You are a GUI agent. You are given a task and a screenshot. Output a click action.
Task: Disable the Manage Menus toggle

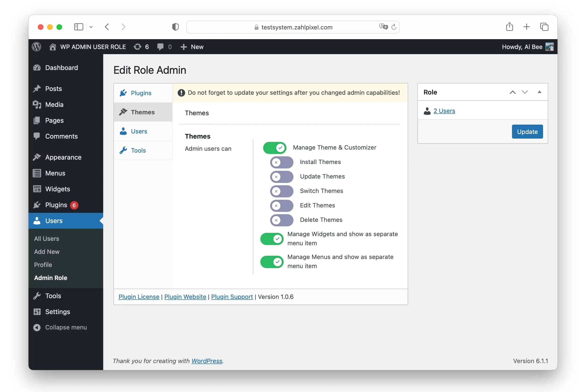coord(272,262)
